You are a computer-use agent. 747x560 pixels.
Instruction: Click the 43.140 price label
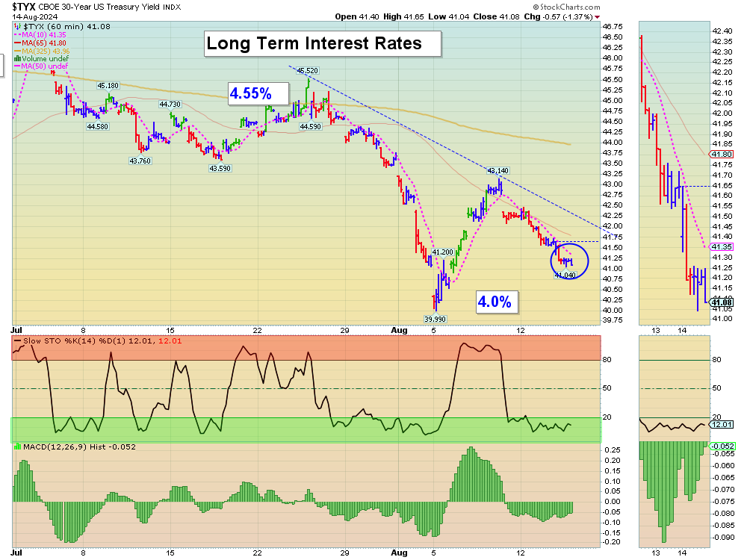click(498, 170)
